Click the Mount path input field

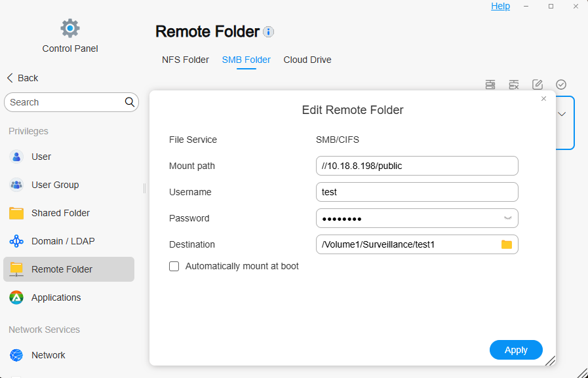[x=417, y=166]
